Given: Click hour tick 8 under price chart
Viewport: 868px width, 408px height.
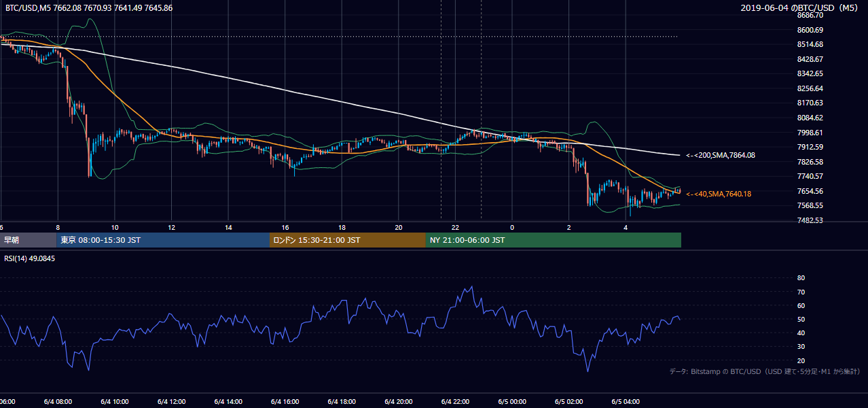Looking at the screenshot, I should click(58, 228).
